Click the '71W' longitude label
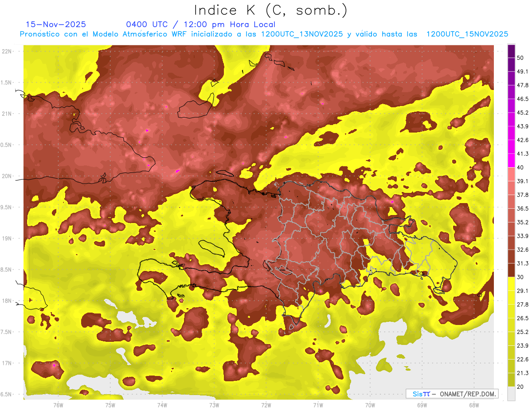 [318, 405]
